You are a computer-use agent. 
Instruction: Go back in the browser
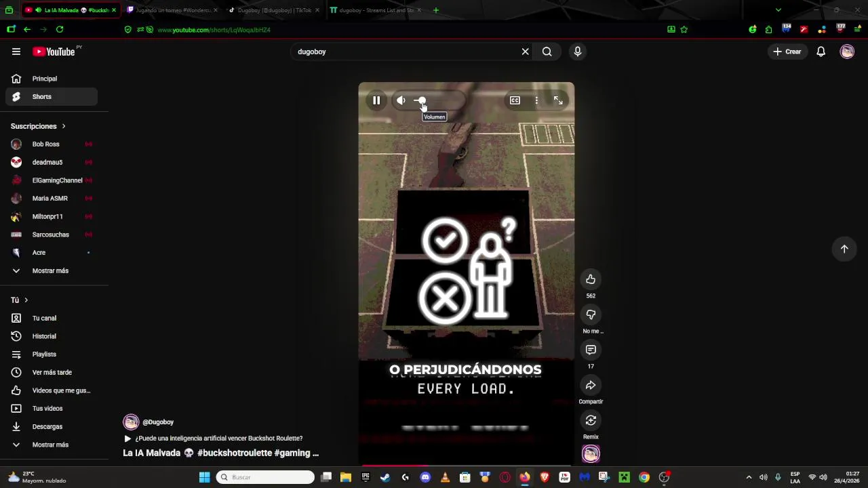[27, 29]
